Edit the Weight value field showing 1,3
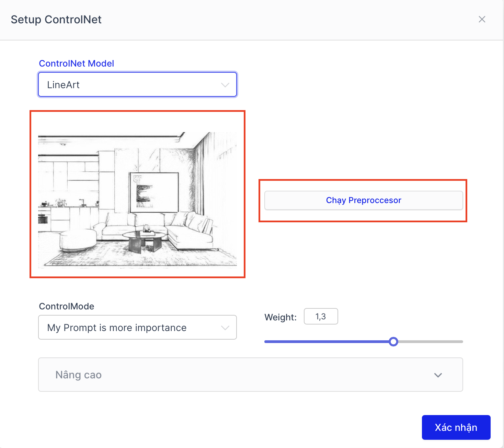Image resolution: width=504 pixels, height=448 pixels. (x=321, y=316)
